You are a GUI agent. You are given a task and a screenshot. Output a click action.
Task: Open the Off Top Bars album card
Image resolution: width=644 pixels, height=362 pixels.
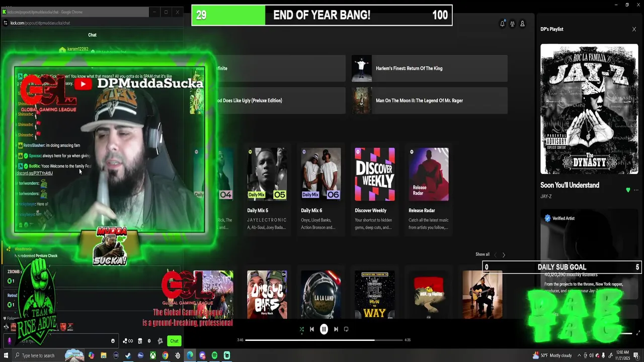point(267,295)
